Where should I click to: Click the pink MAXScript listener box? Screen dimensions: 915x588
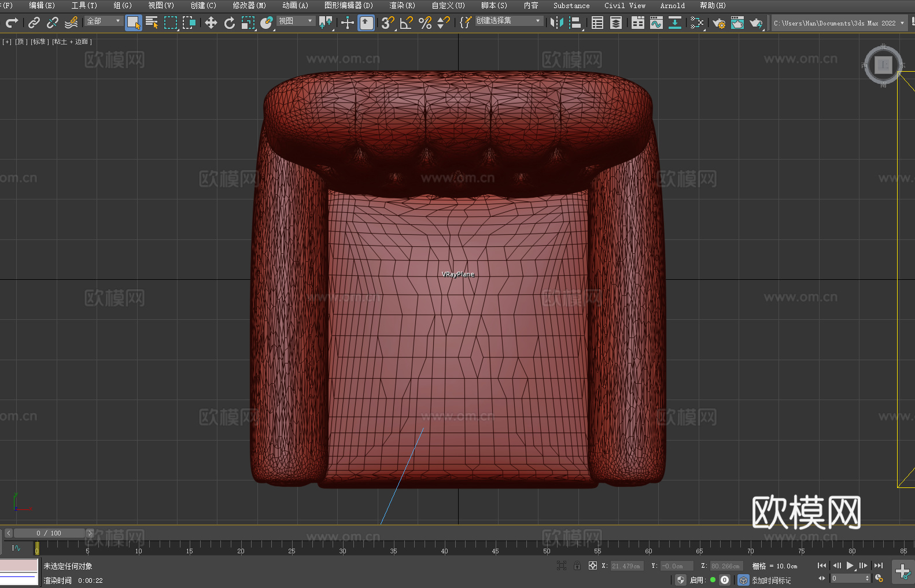pyautogui.click(x=19, y=565)
